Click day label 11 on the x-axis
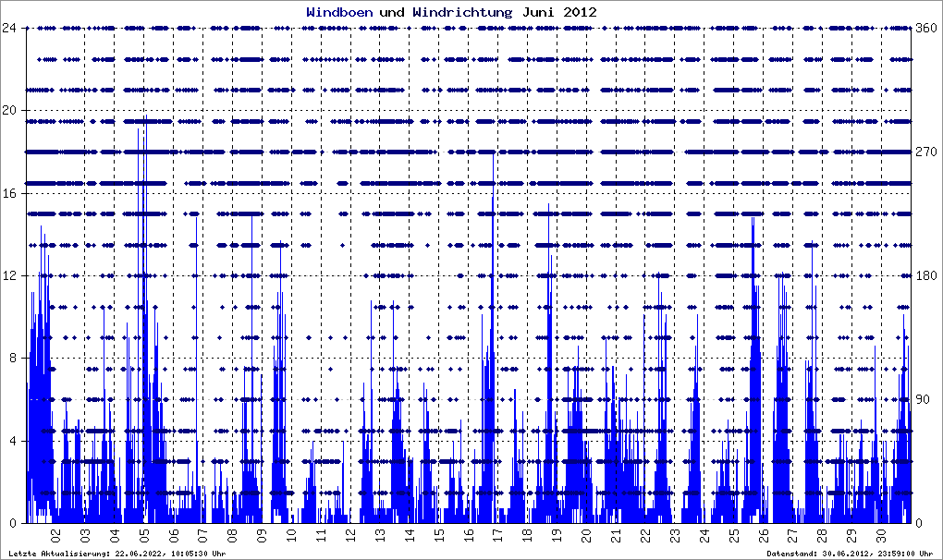Image resolution: width=943 pixels, height=560 pixels. [x=321, y=535]
